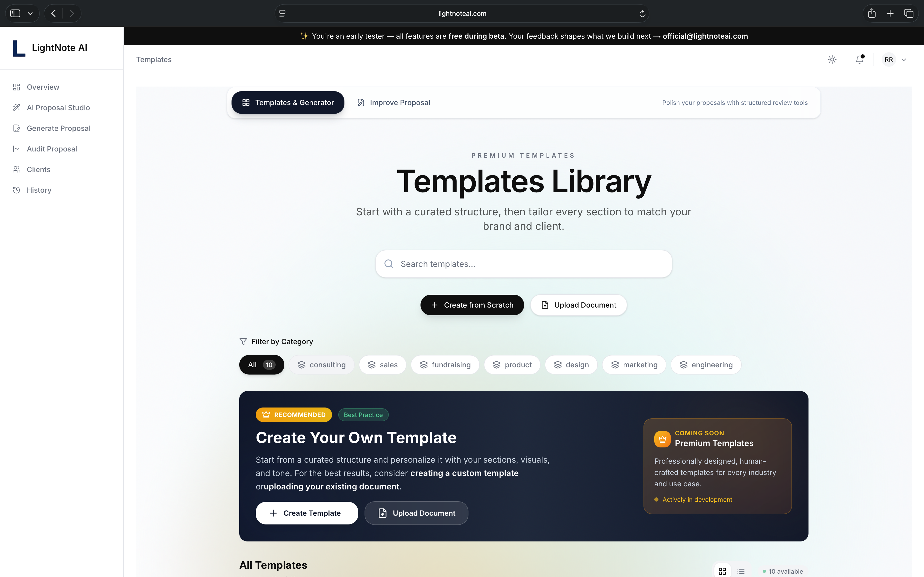
Task: Toggle the light/dark theme sun icon
Action: 832,60
